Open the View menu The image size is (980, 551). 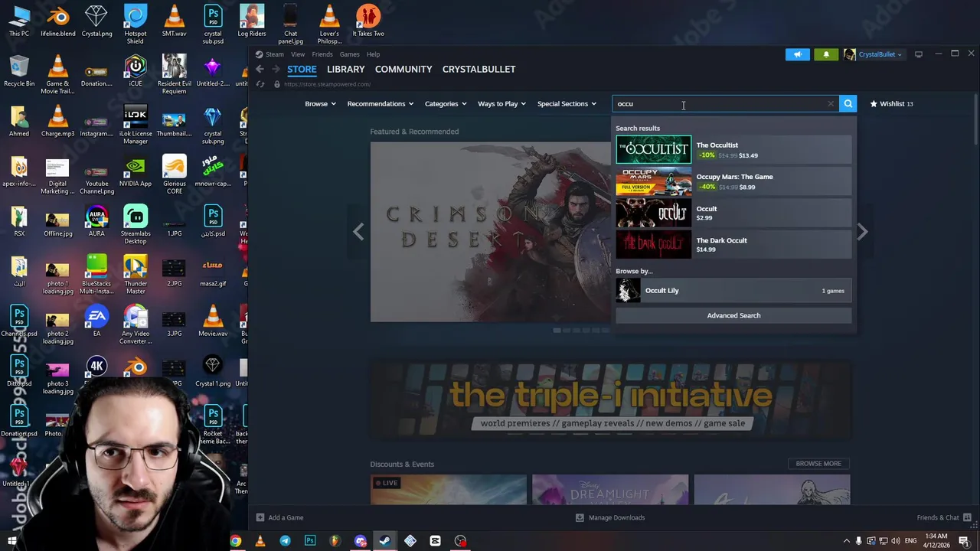[x=298, y=54]
